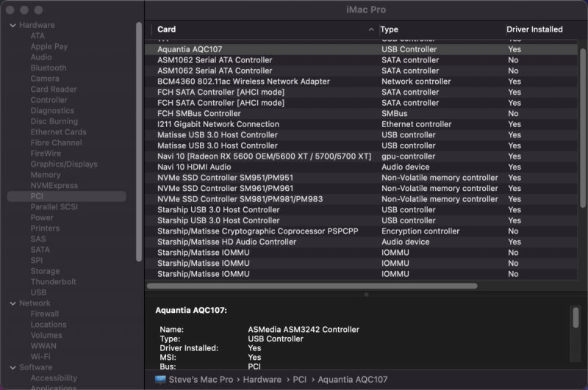Select USB in the Hardware sidebar list

pos(38,292)
